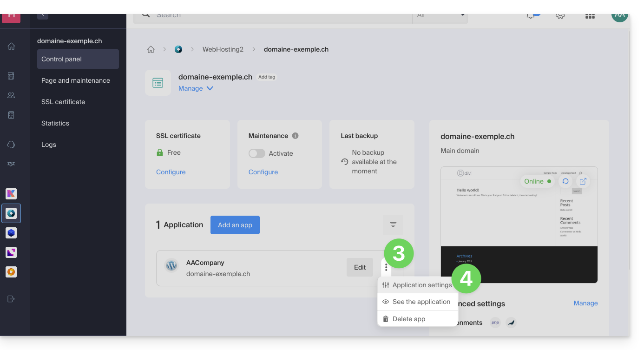Click the Add an app button

click(235, 225)
